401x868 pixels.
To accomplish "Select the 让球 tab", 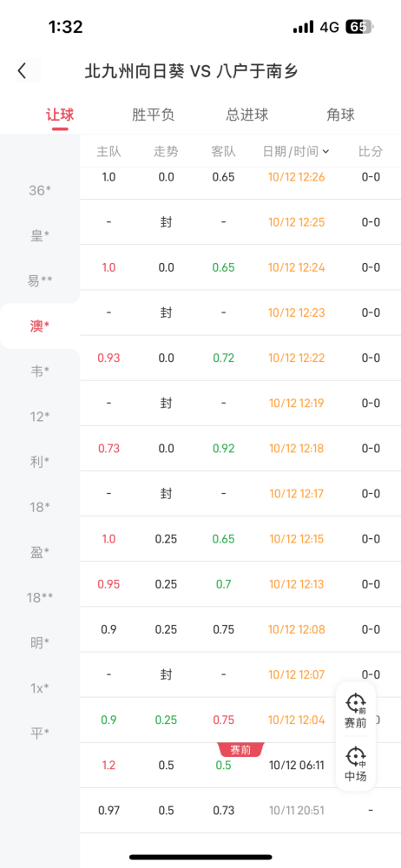I will 60,115.
